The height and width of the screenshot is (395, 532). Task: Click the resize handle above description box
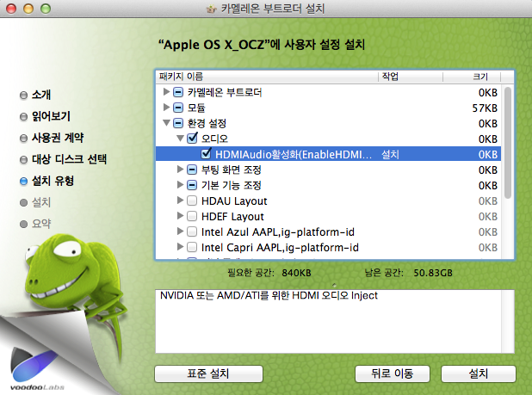click(x=334, y=285)
